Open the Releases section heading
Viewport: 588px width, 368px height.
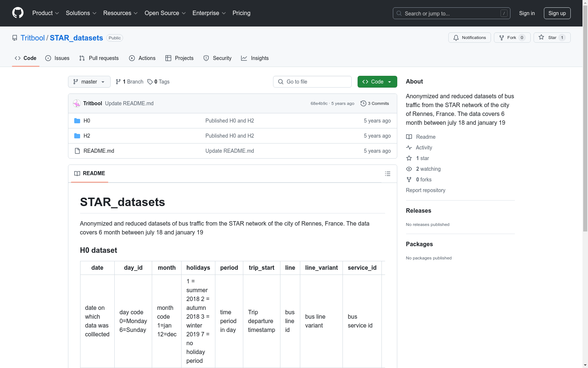click(419, 210)
